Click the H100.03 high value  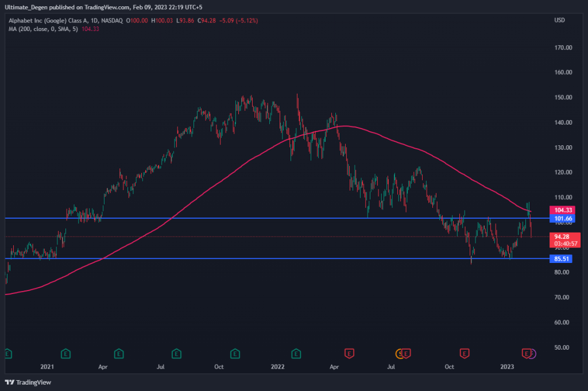162,21
